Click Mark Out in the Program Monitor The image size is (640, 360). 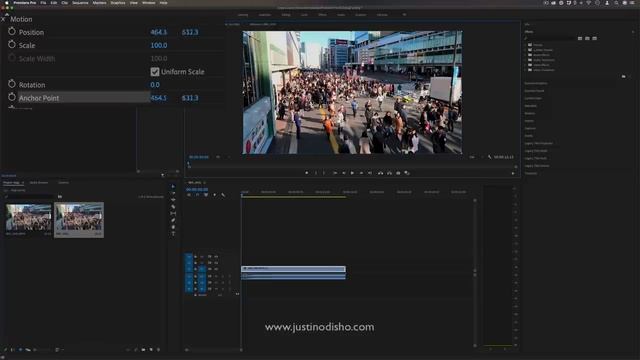pyautogui.click(x=324, y=173)
